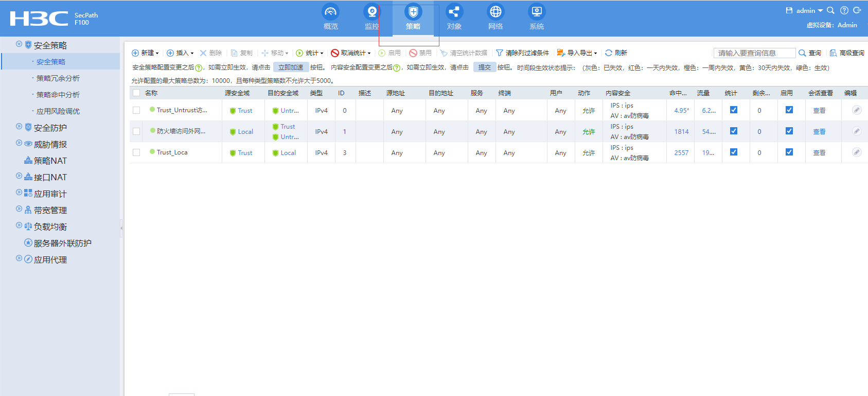Open the 新建 dropdown menu
This screenshot has height=396, width=868.
click(145, 53)
